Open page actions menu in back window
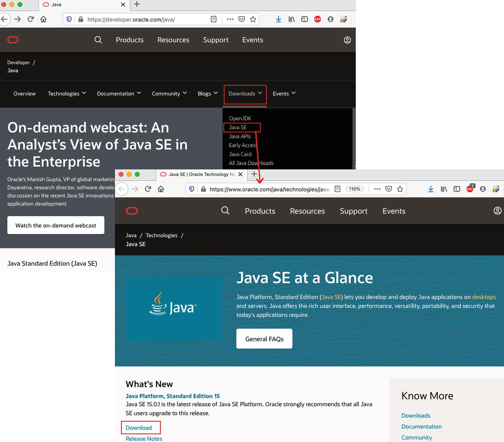Screen dimensions: 504x442 pos(230,19)
